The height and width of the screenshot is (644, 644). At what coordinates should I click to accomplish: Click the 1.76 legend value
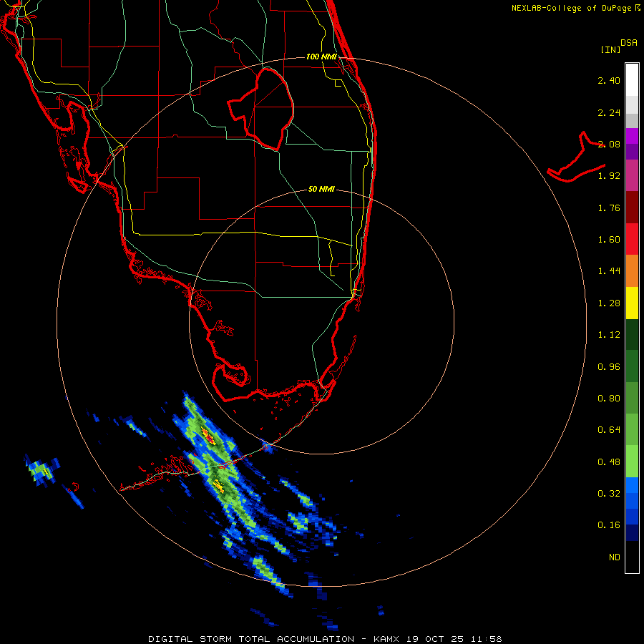point(609,208)
